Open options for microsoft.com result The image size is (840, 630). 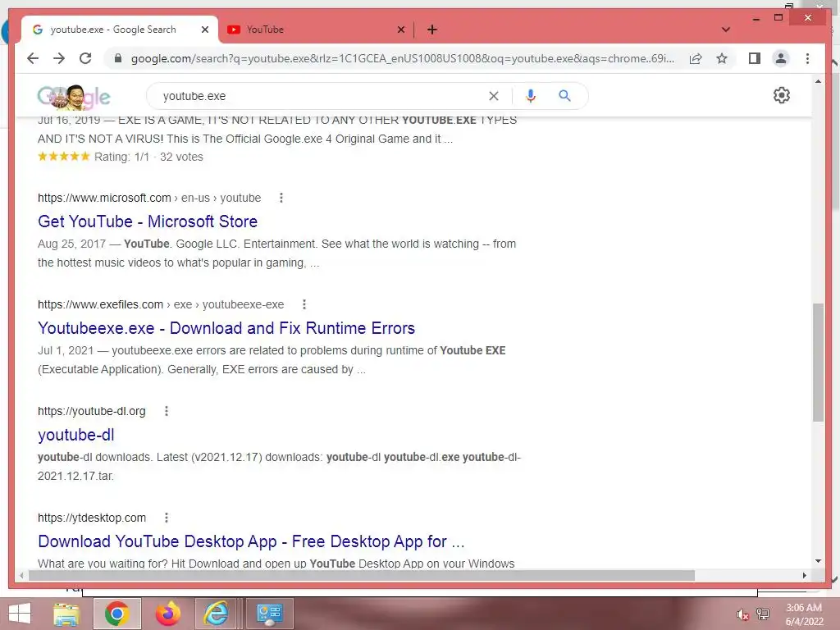tap(281, 198)
